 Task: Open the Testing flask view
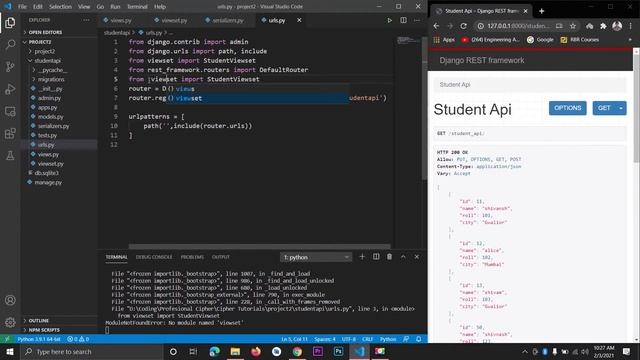pyautogui.click(x=10, y=156)
